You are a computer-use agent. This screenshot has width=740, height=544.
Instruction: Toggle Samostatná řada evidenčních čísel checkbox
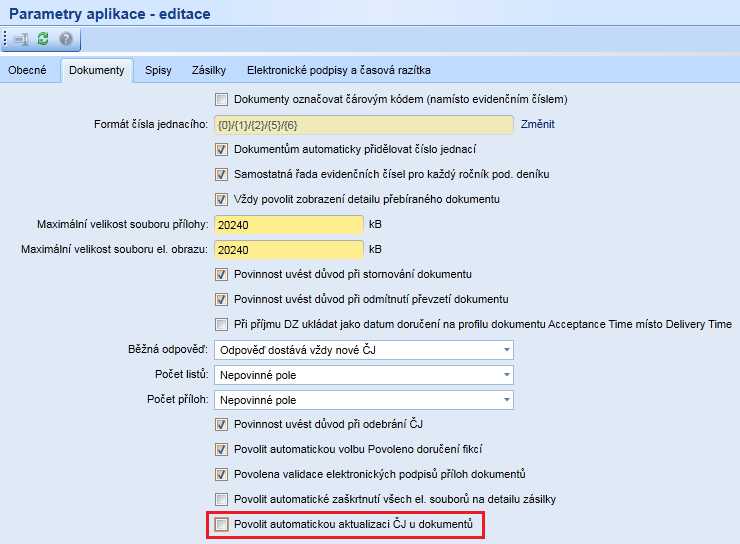tap(221, 175)
